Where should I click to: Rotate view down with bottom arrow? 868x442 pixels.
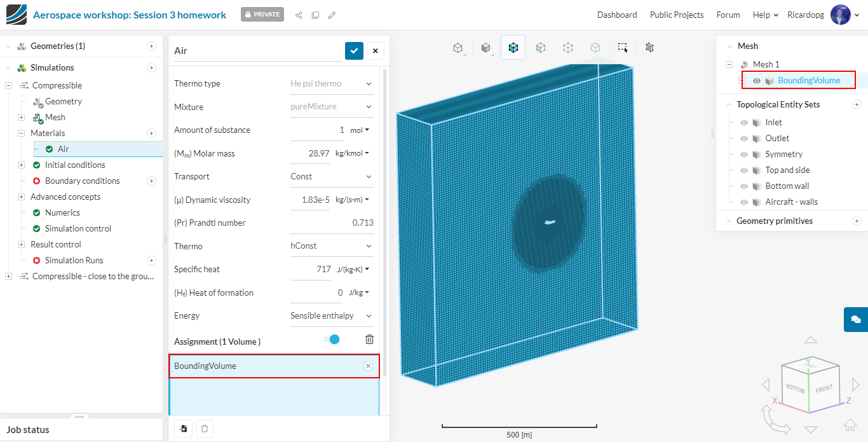811,429
